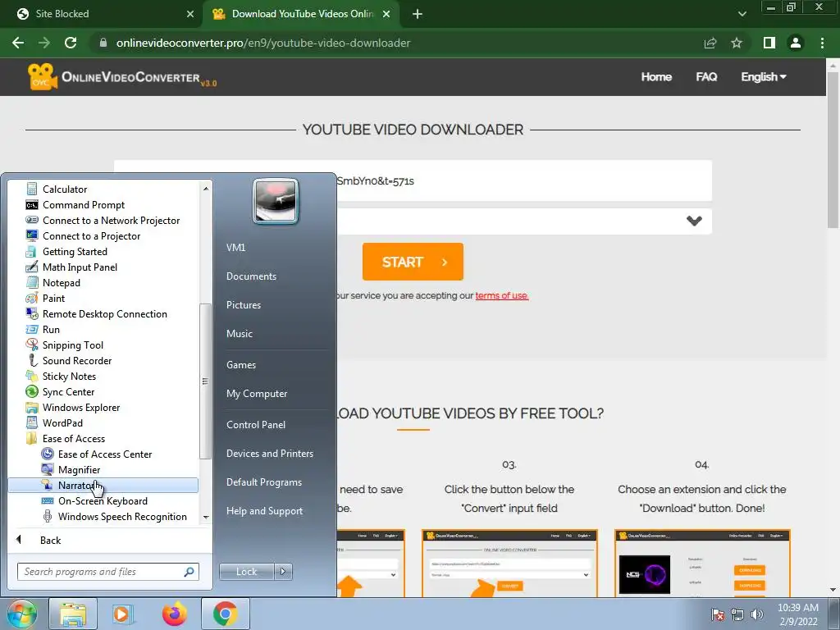840x630 pixels.
Task: Start Narrator
Action: click(103, 485)
